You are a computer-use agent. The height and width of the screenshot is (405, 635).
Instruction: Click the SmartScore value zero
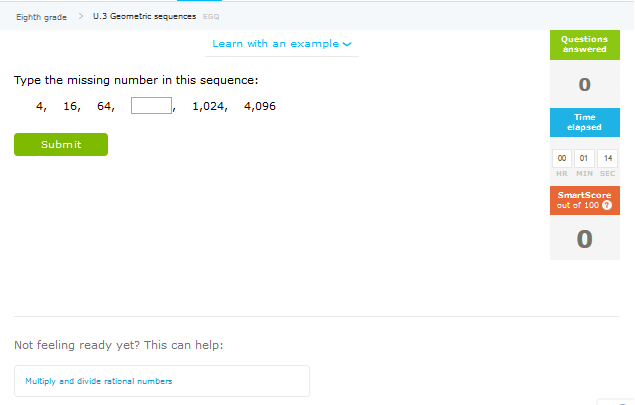[x=584, y=239]
